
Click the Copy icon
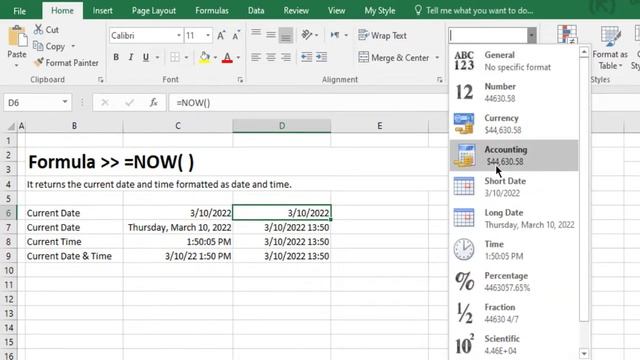point(38,46)
